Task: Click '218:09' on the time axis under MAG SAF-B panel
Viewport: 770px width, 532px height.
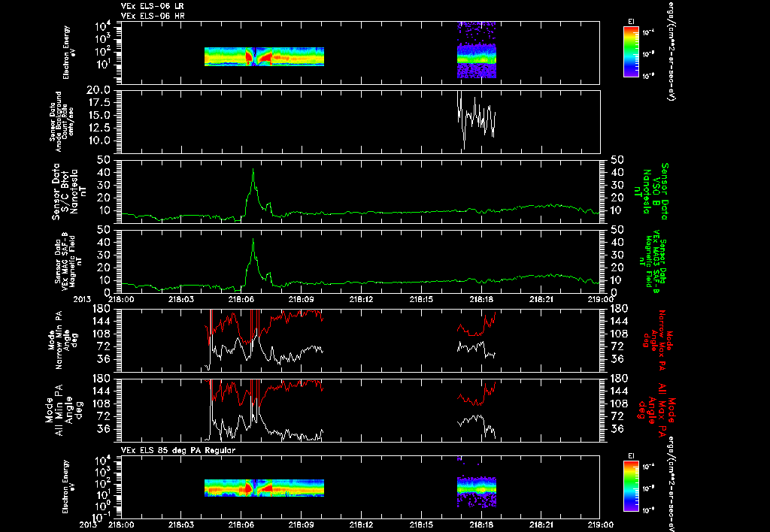Action: [x=301, y=298]
